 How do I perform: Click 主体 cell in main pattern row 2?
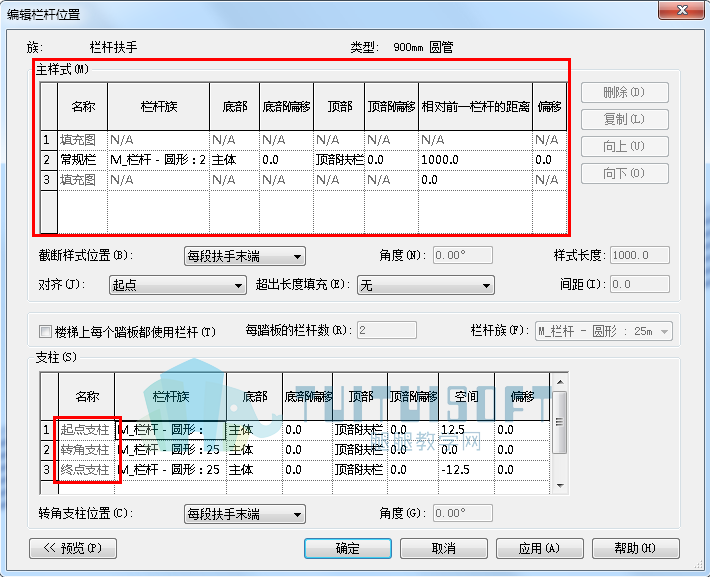pos(235,160)
